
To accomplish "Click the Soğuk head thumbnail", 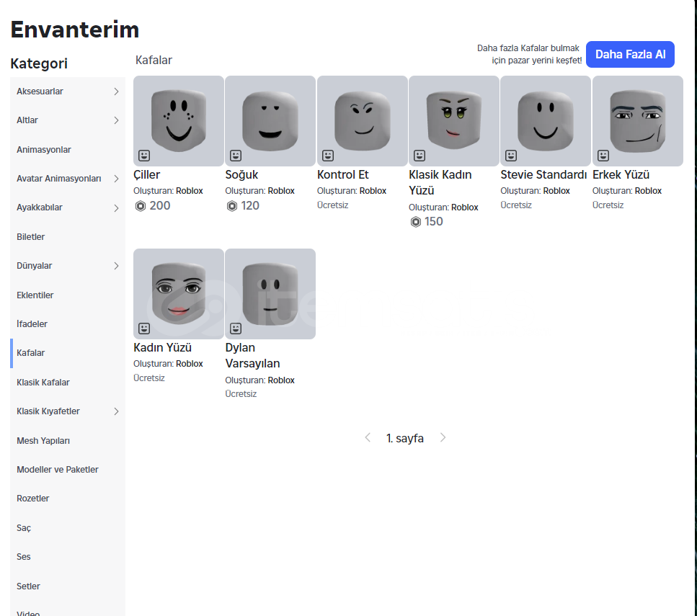I will [270, 121].
